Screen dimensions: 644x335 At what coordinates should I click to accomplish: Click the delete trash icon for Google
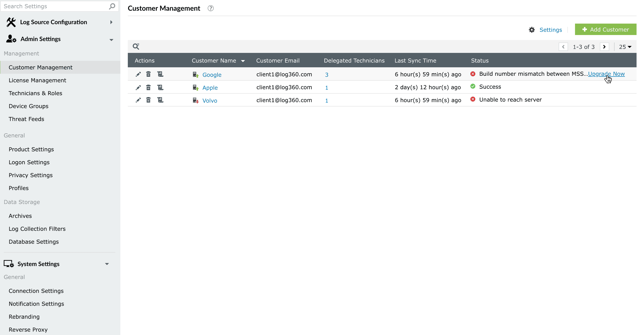pyautogui.click(x=148, y=74)
